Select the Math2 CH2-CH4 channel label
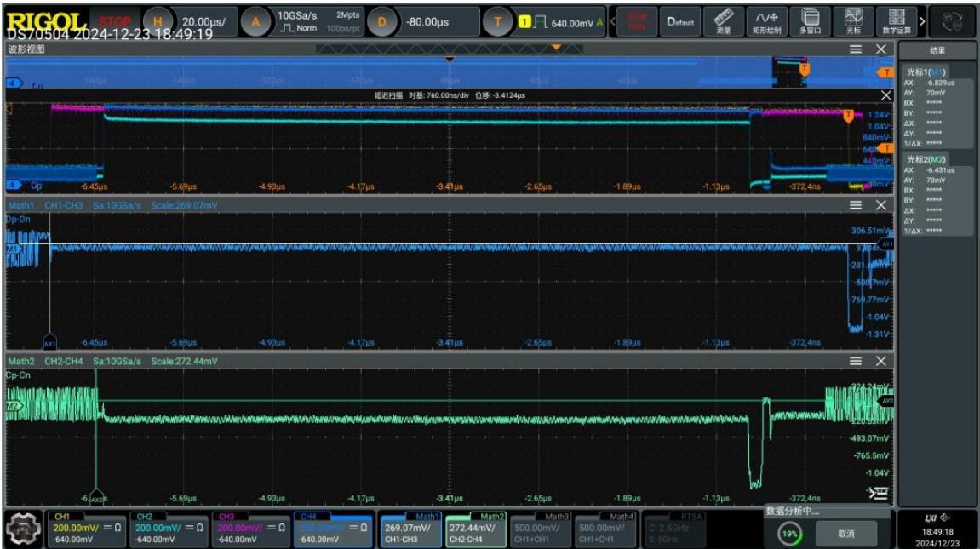 (475, 529)
